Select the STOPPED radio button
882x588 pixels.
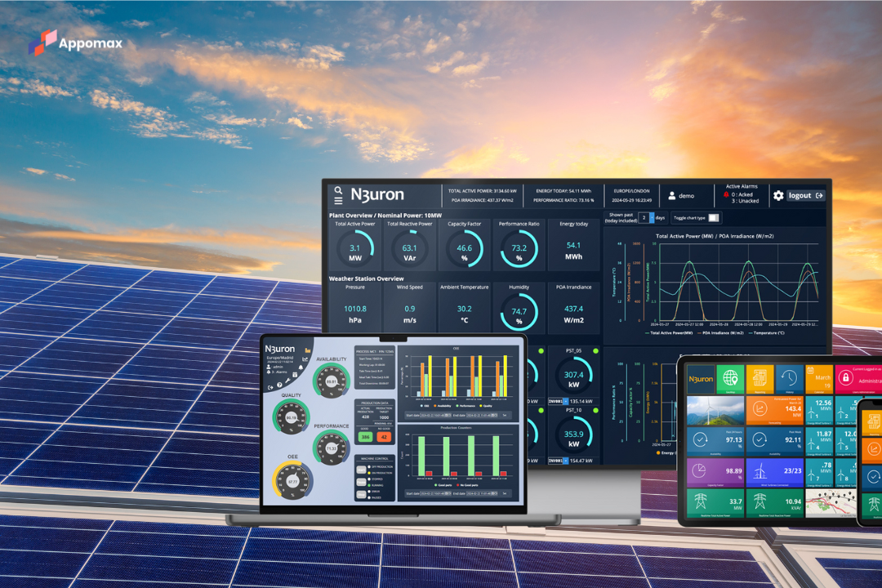pos(369,479)
